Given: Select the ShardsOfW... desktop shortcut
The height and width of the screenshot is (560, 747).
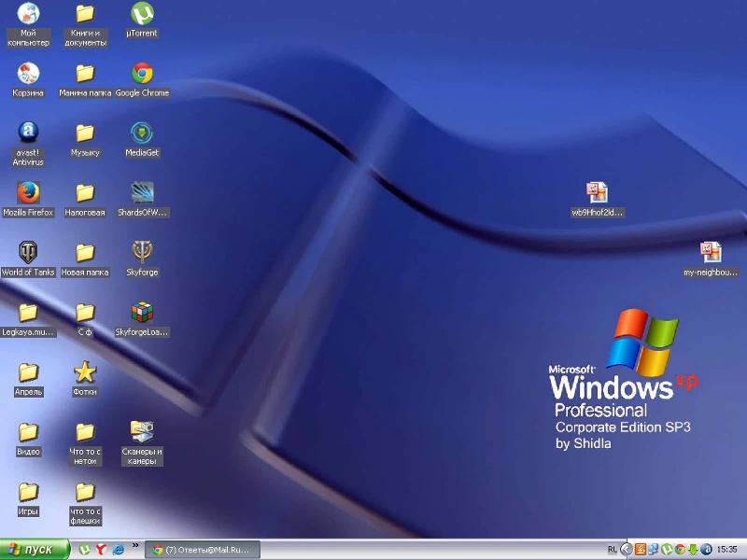Looking at the screenshot, I should click(x=142, y=199).
